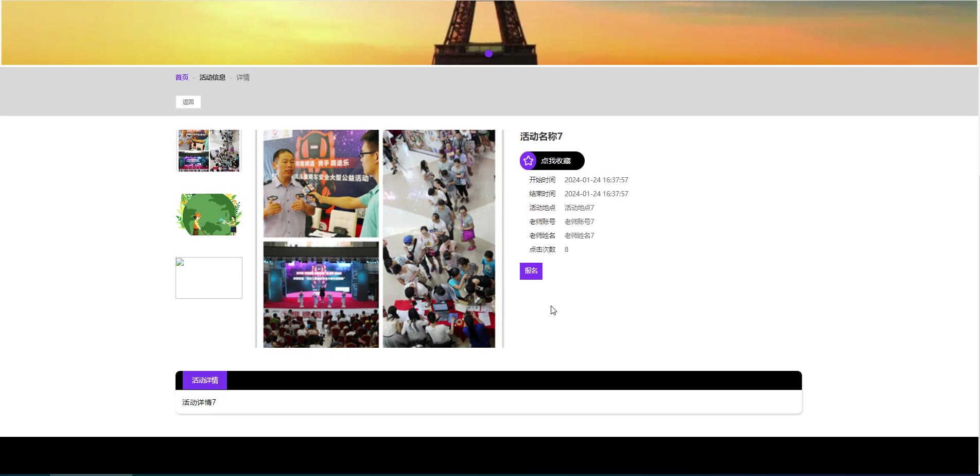Click the star favorite icon
This screenshot has width=980, height=476.
(528, 161)
